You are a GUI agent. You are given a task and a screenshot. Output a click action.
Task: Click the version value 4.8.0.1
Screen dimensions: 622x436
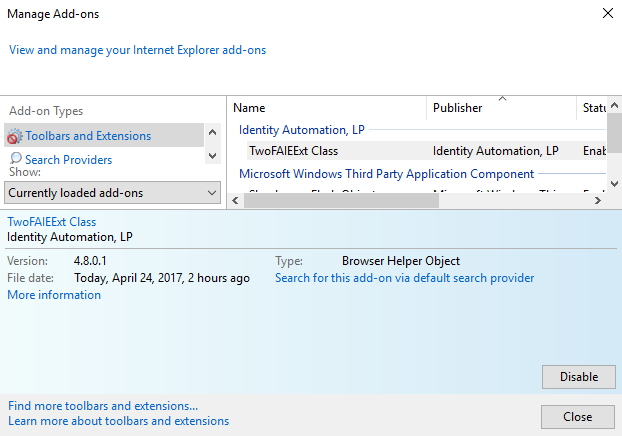click(x=90, y=261)
